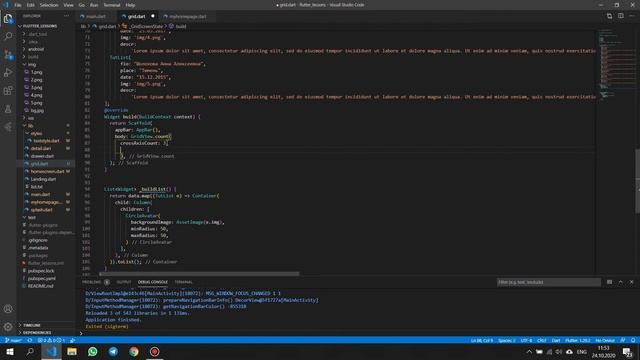The height and width of the screenshot is (360, 640).
Task: Split the editor right
Action: [621, 16]
